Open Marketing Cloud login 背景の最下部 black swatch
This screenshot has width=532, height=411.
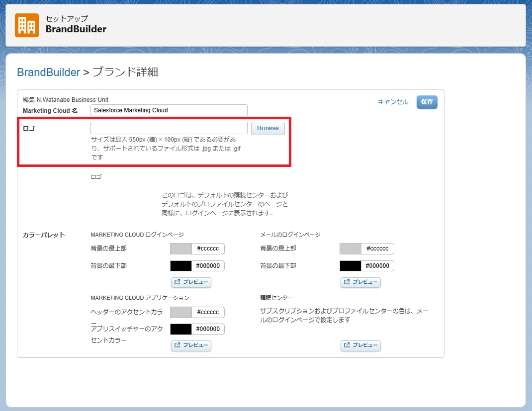pyautogui.click(x=181, y=266)
